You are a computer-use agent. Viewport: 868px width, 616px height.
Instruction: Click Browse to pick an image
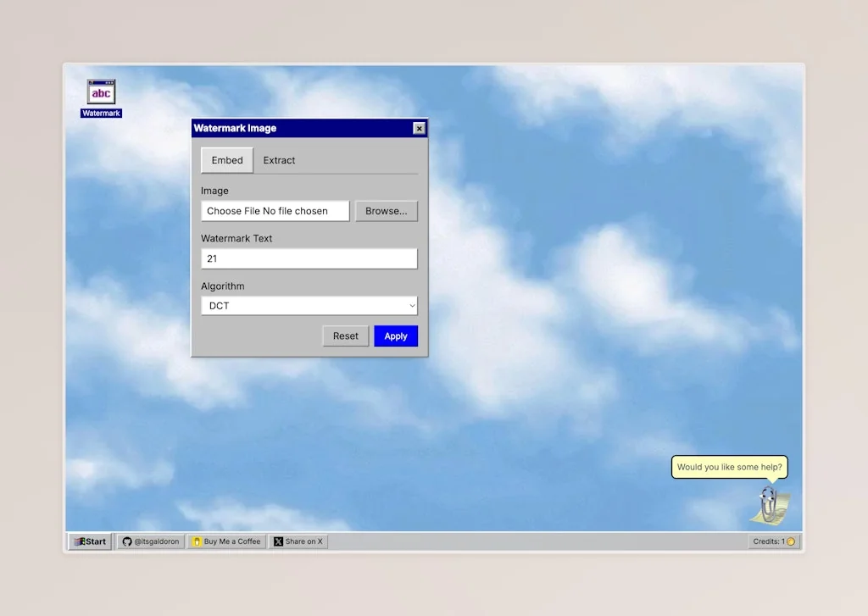[387, 210]
